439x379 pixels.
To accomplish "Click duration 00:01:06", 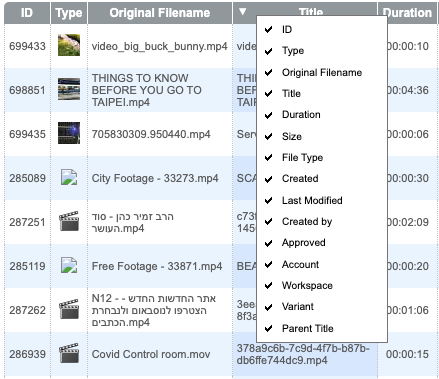I will (407, 310).
